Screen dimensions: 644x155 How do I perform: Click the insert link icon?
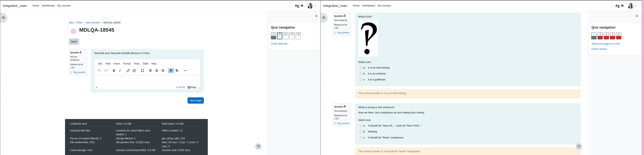pos(128,71)
